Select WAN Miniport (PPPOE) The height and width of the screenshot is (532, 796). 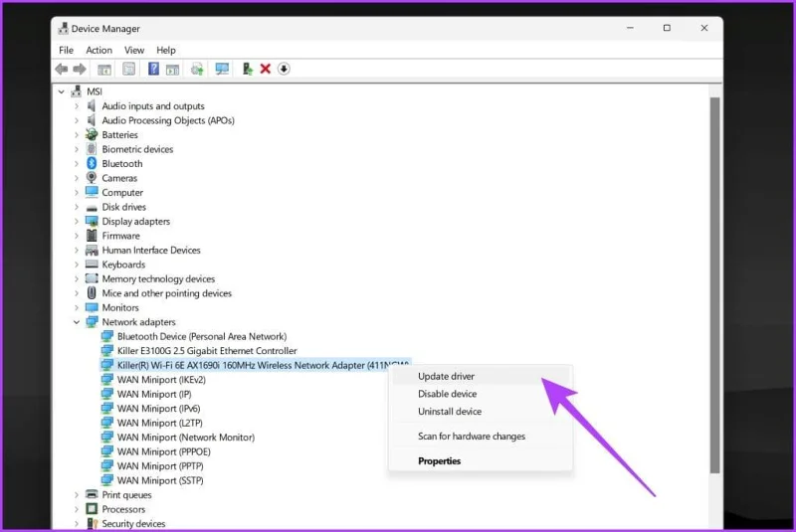click(x=163, y=451)
